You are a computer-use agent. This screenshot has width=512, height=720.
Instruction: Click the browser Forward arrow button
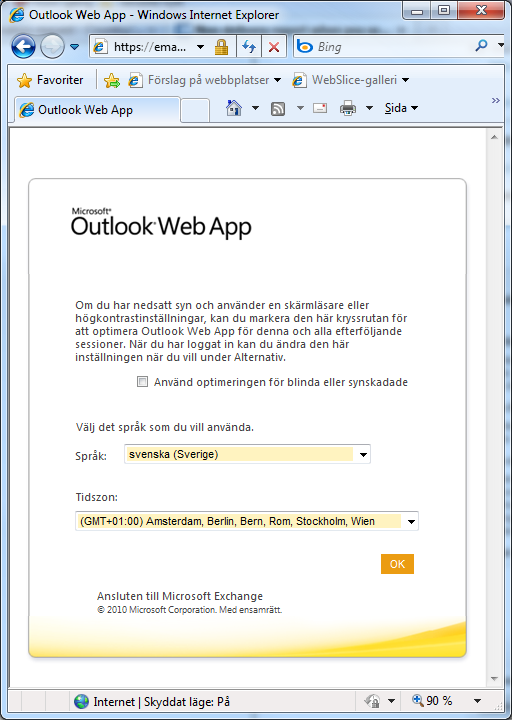[52, 47]
